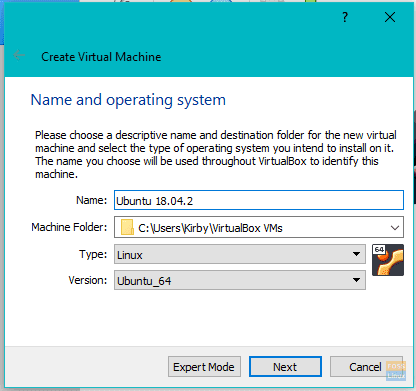Click the 'Version:' label

88,280
